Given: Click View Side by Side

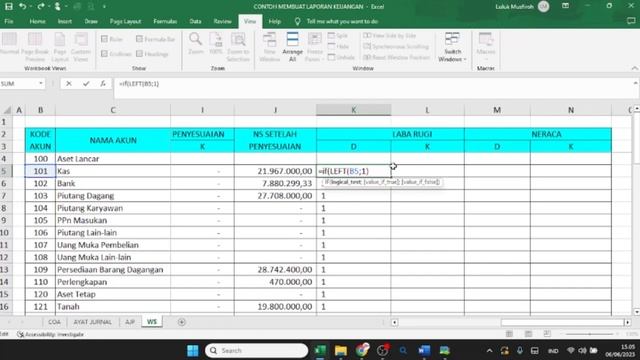Looking at the screenshot, I should point(390,36).
